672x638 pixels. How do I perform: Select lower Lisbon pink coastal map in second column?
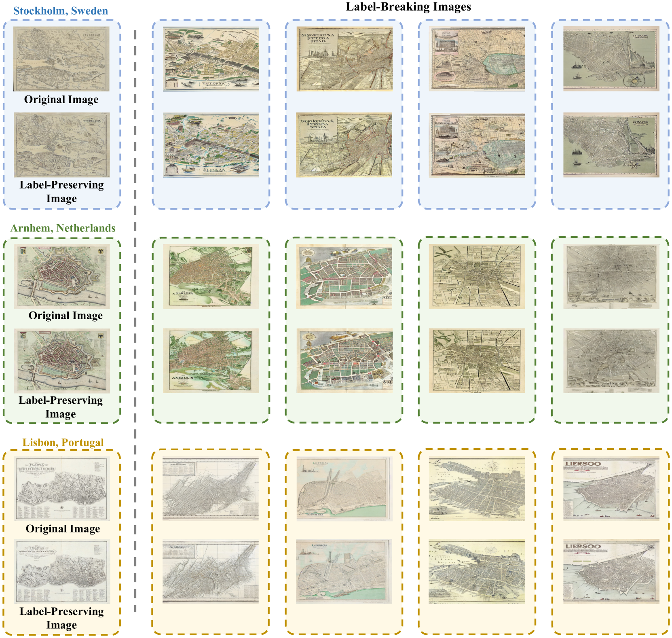click(344, 571)
